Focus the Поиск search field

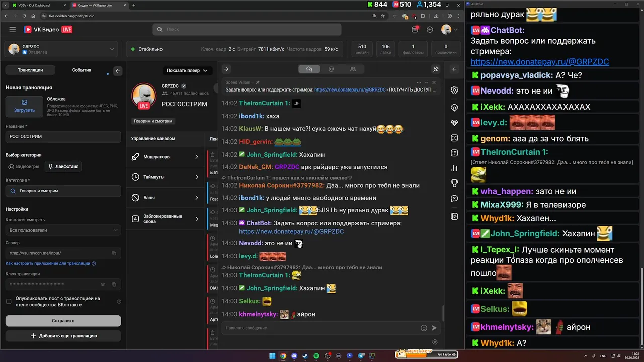(x=247, y=30)
